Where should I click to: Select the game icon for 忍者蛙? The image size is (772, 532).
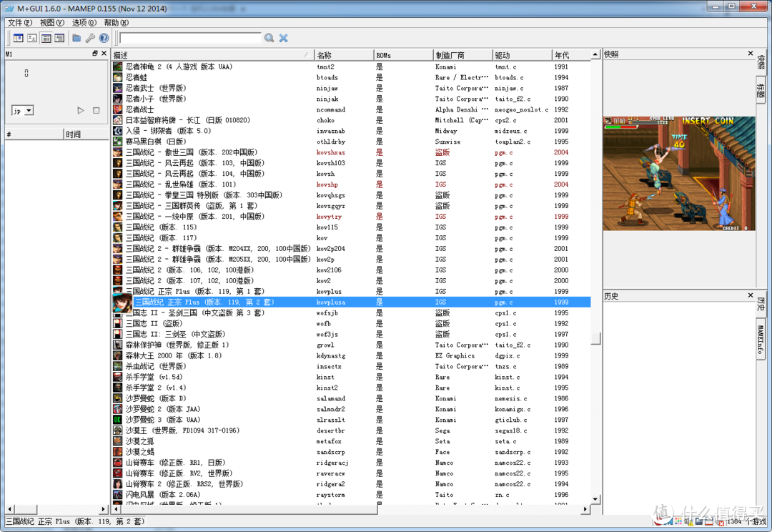(x=118, y=77)
